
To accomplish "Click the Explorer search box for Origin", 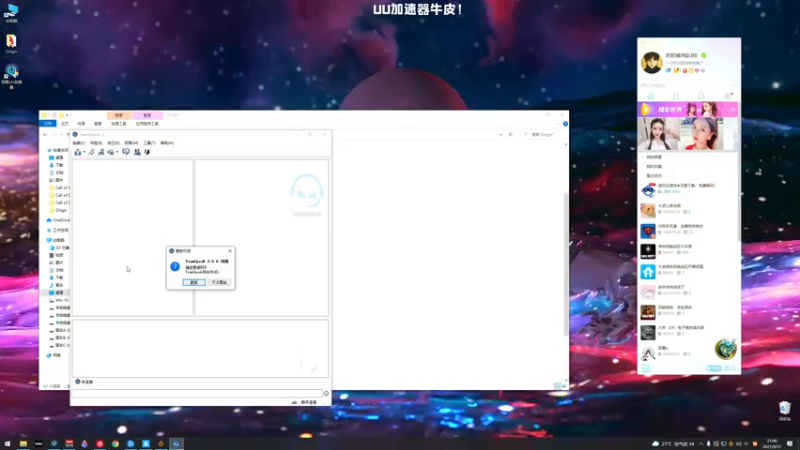I will click(542, 135).
